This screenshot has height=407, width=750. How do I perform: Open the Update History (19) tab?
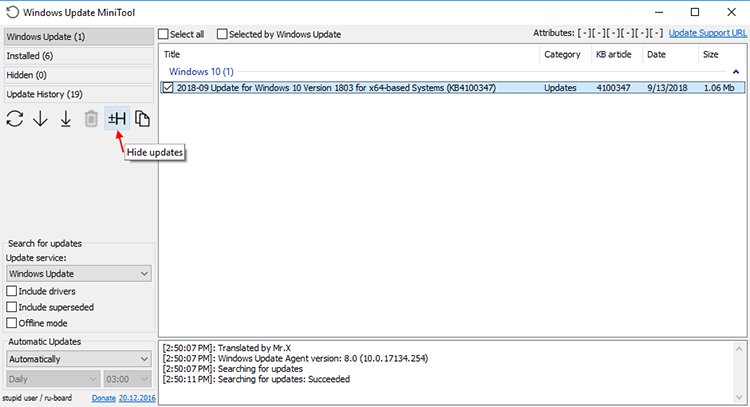pos(79,94)
